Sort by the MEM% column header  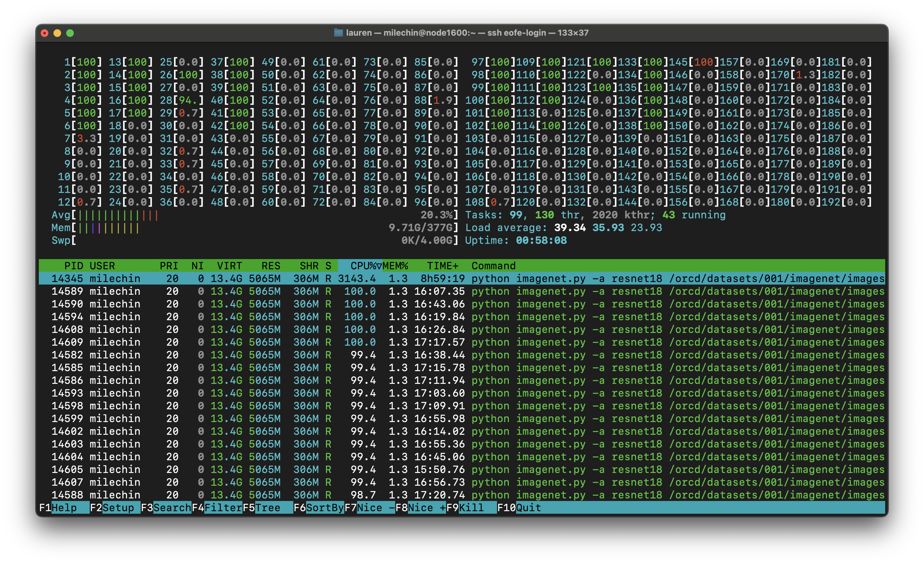[395, 266]
